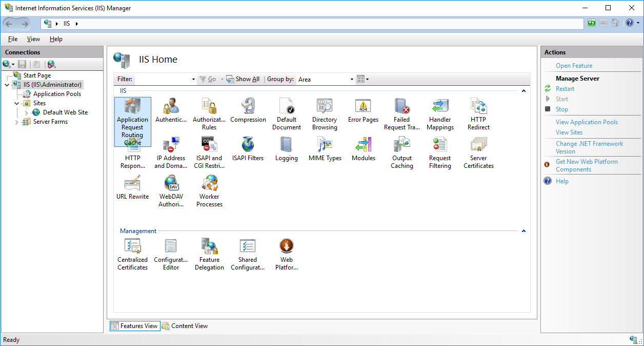Open the File menu
Screen dimensions: 644x346
(13, 39)
